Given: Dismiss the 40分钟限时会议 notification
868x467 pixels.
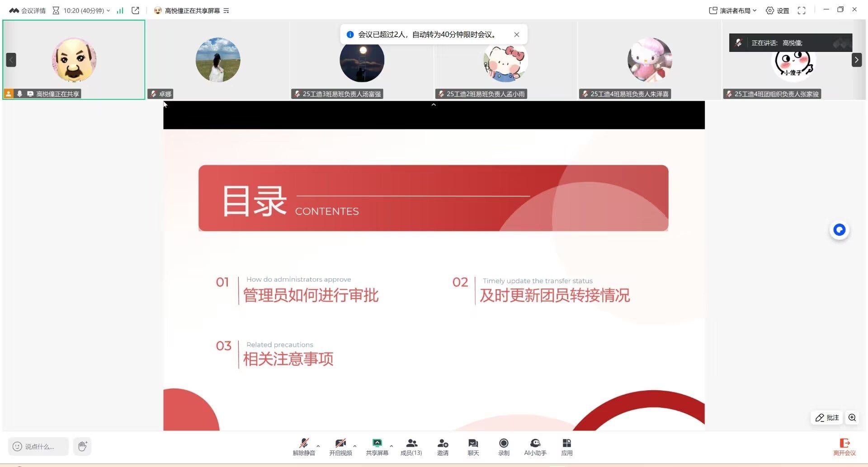Looking at the screenshot, I should (517, 34).
